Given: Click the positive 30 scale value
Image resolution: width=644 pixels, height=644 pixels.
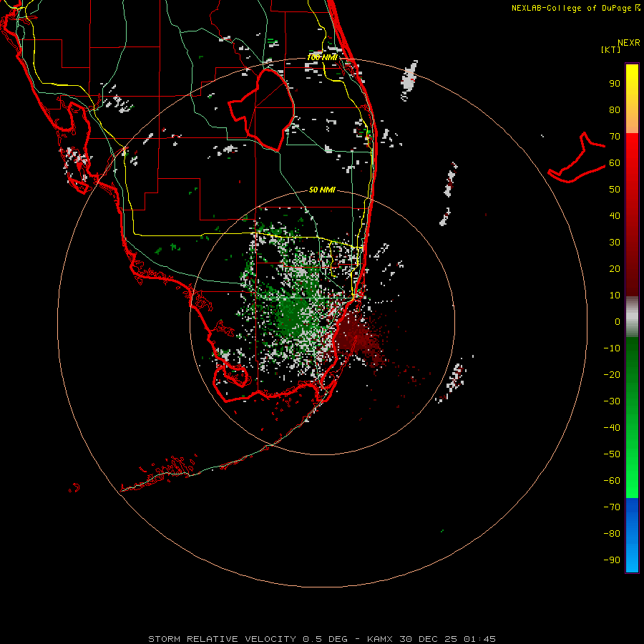Looking at the screenshot, I should tap(615, 243).
